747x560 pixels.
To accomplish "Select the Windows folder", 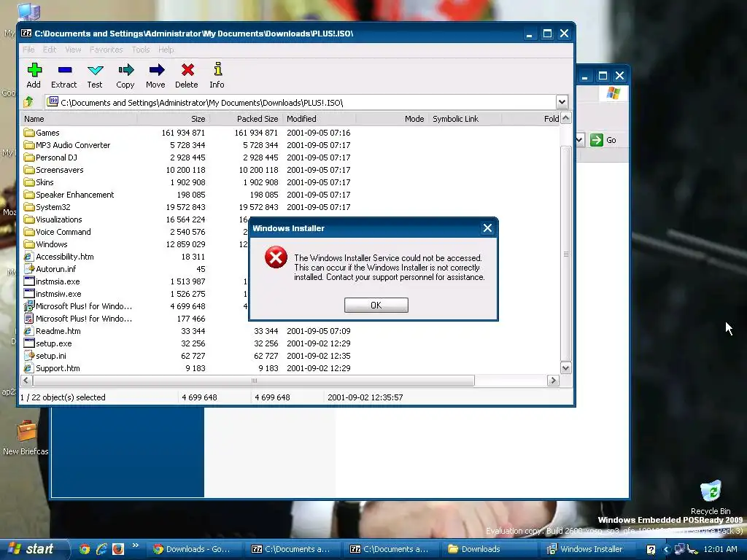I will point(46,244).
